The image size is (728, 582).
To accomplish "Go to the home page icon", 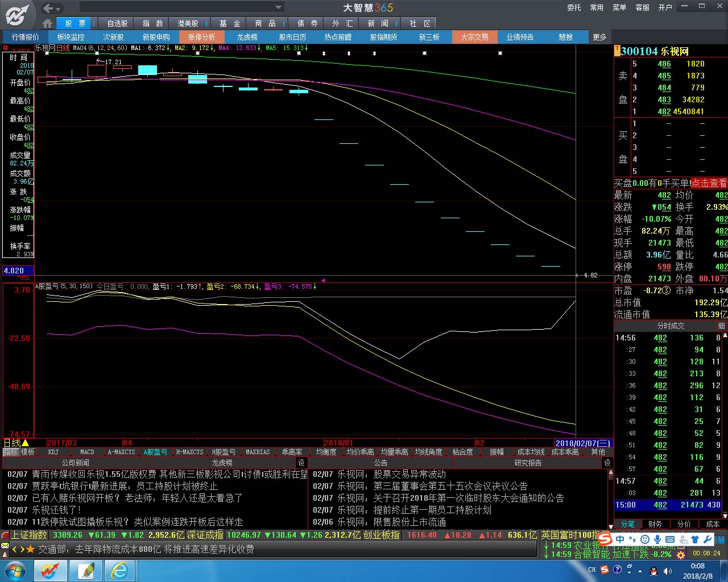I will click(48, 23).
